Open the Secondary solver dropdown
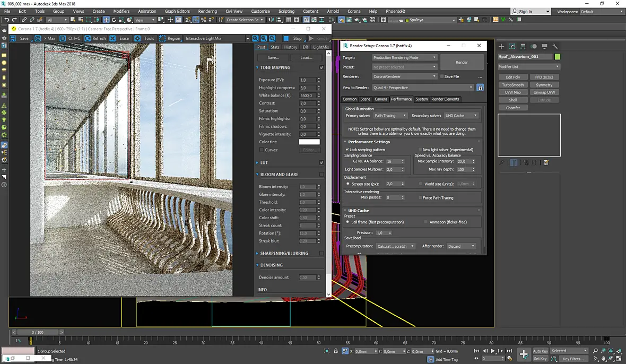 [461, 115]
